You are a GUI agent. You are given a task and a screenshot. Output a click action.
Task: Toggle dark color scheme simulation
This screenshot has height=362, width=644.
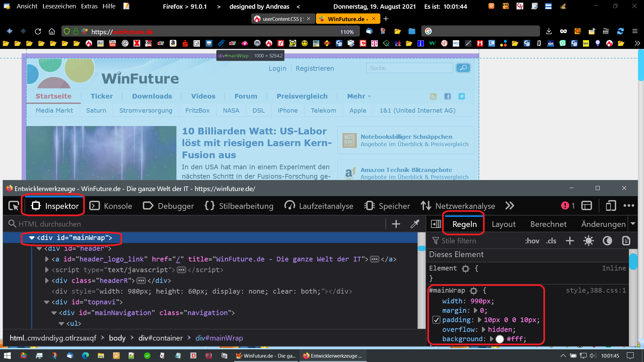click(x=607, y=241)
